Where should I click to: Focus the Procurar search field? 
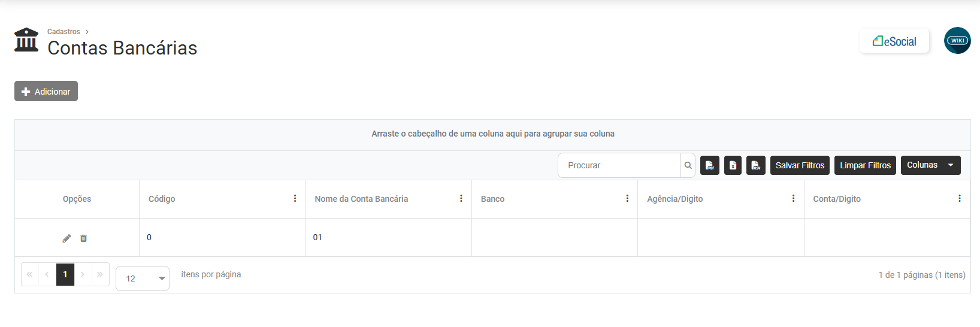coord(619,165)
